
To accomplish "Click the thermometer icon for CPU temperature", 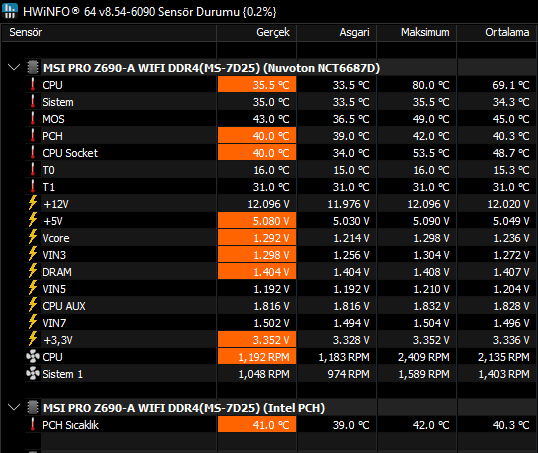I will (33, 84).
